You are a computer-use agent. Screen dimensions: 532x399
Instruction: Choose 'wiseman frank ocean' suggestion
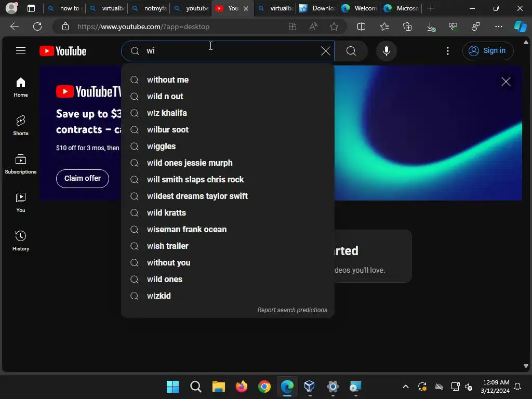[228, 229]
